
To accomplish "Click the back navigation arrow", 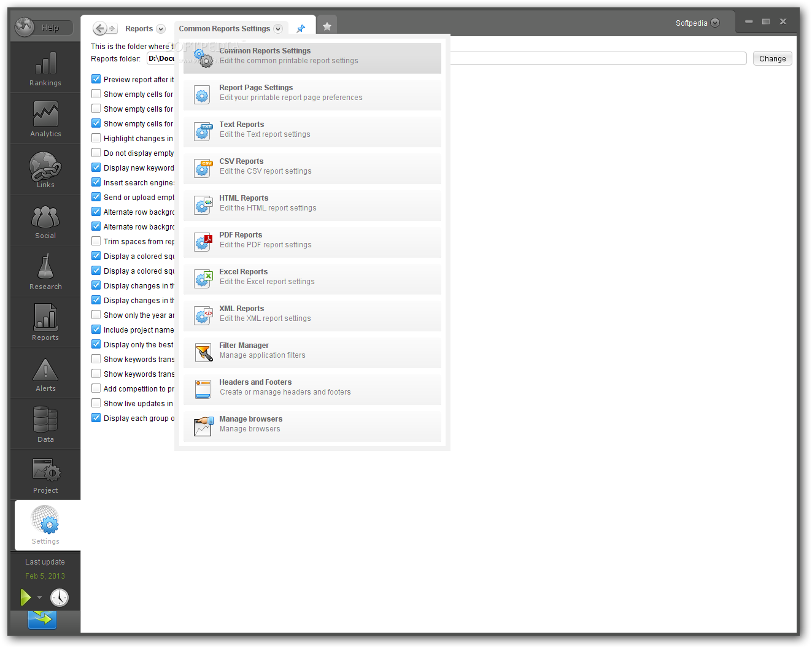I will point(99,28).
